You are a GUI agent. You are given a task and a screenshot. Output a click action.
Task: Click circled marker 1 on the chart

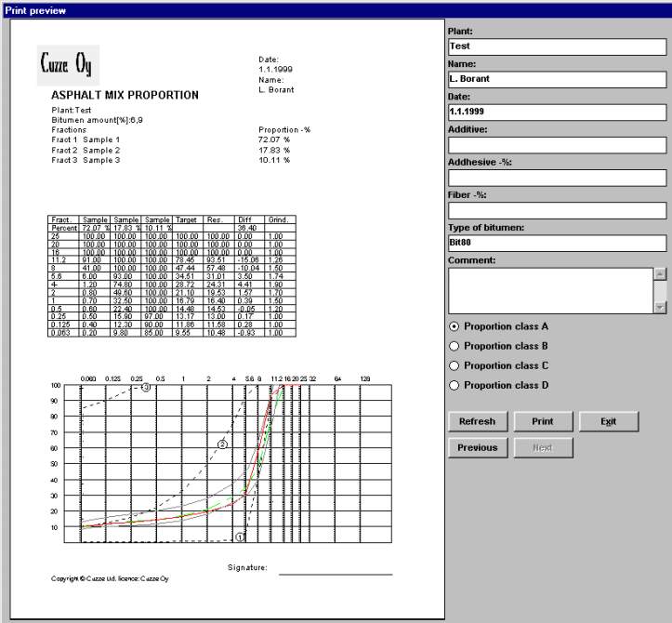point(241,537)
